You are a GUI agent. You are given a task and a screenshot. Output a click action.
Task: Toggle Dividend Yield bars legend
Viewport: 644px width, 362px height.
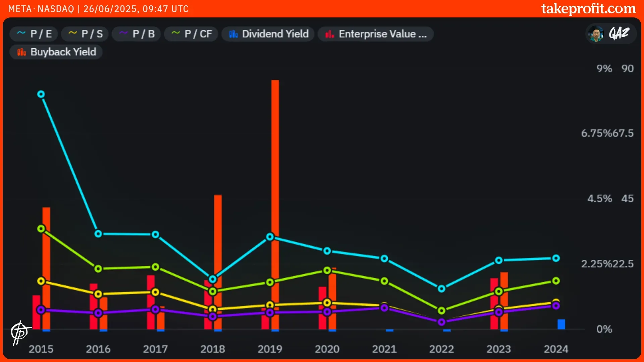coord(268,34)
